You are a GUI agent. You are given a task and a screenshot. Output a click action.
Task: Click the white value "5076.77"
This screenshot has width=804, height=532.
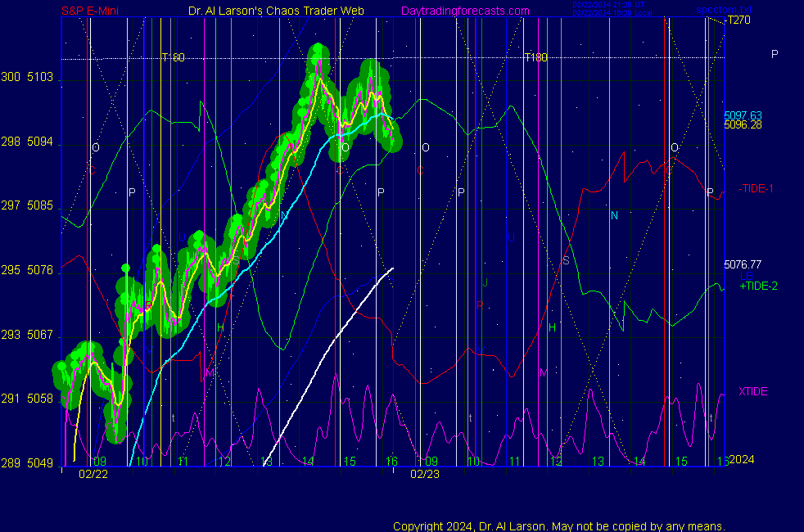click(x=743, y=264)
